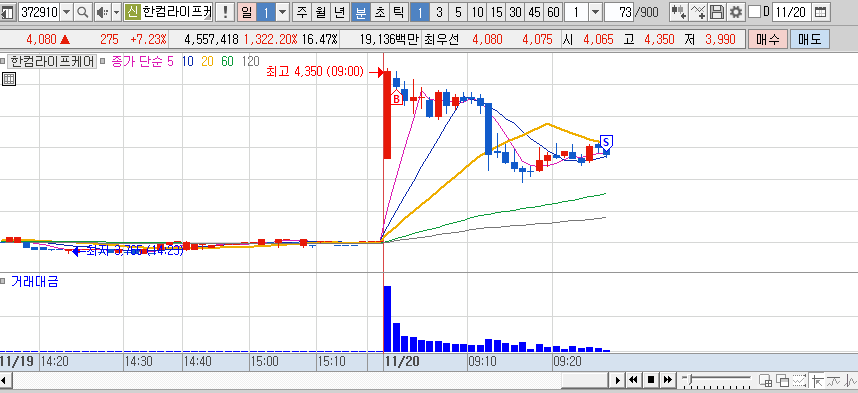Image resolution: width=858 pixels, height=393 pixels.
Task: Click the crosshair arrow cursor icon
Action: pyautogui.click(x=817, y=380)
